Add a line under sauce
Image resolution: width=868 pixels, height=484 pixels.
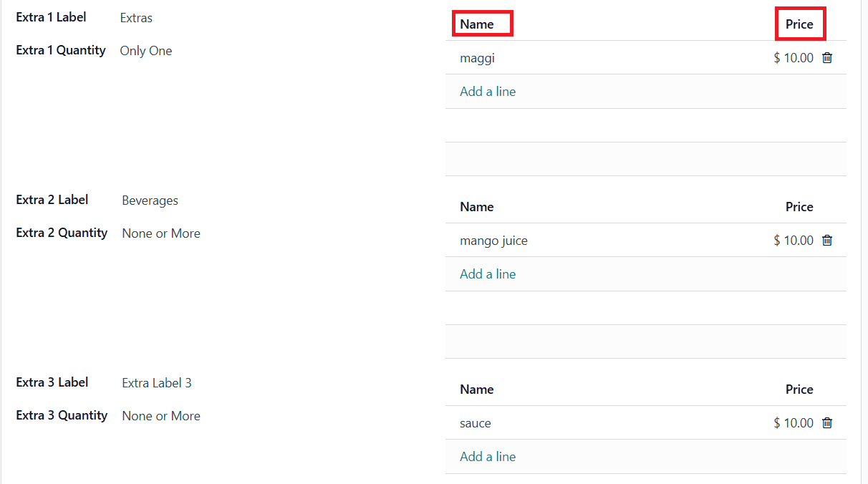(x=488, y=457)
